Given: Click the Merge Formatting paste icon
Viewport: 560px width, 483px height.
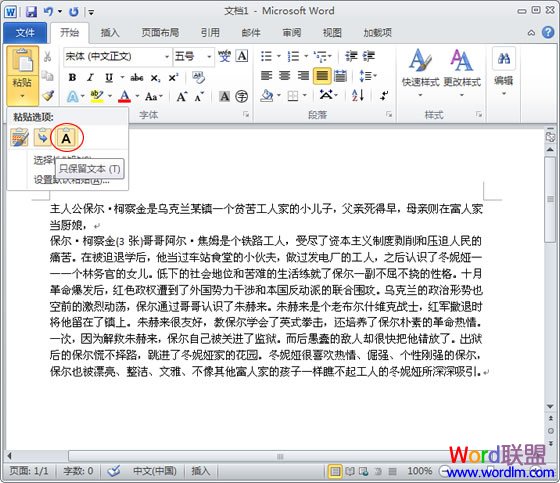Looking at the screenshot, I should coord(42,138).
